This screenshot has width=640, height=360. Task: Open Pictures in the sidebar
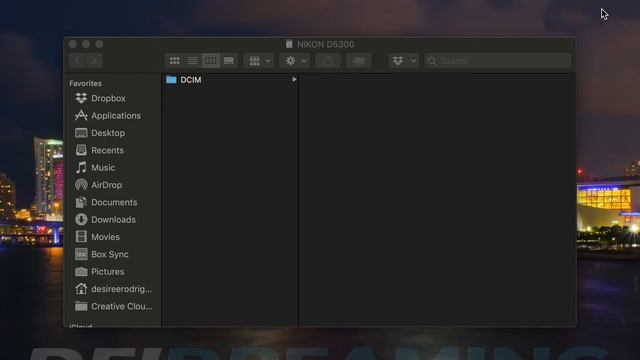[x=100, y=271]
